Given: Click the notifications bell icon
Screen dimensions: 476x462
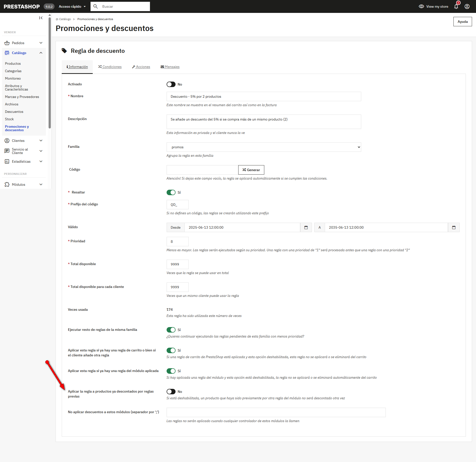Looking at the screenshot, I should [x=456, y=6].
